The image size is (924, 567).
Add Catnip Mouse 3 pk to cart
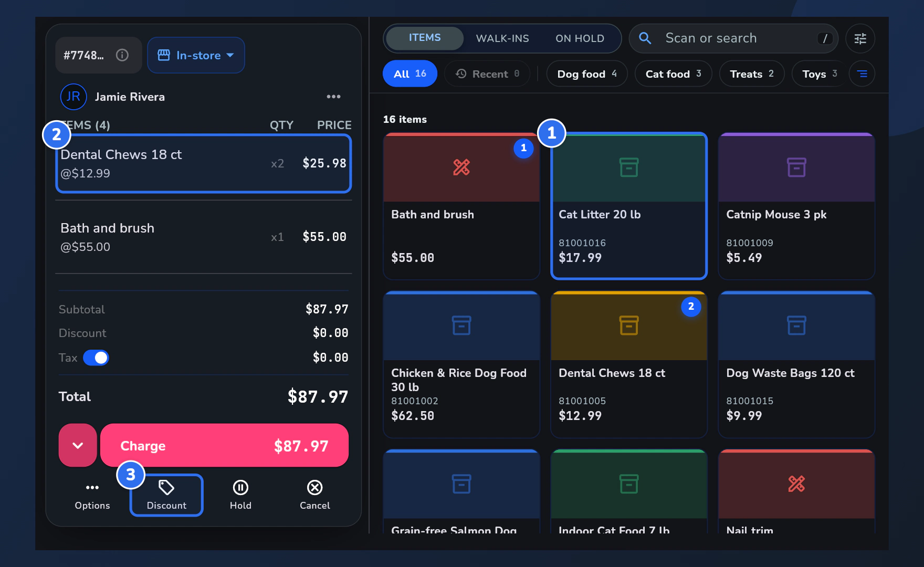pyautogui.click(x=796, y=206)
